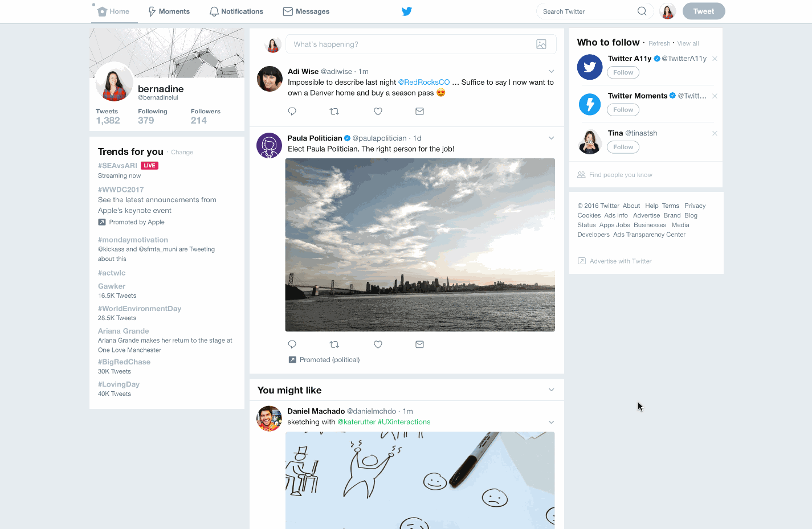The image size is (812, 529).
Task: Click the @katerutter mention
Action: tap(357, 422)
